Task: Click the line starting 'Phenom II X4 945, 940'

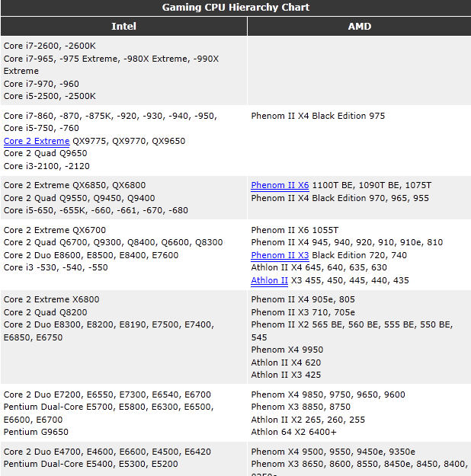Action: click(x=347, y=242)
